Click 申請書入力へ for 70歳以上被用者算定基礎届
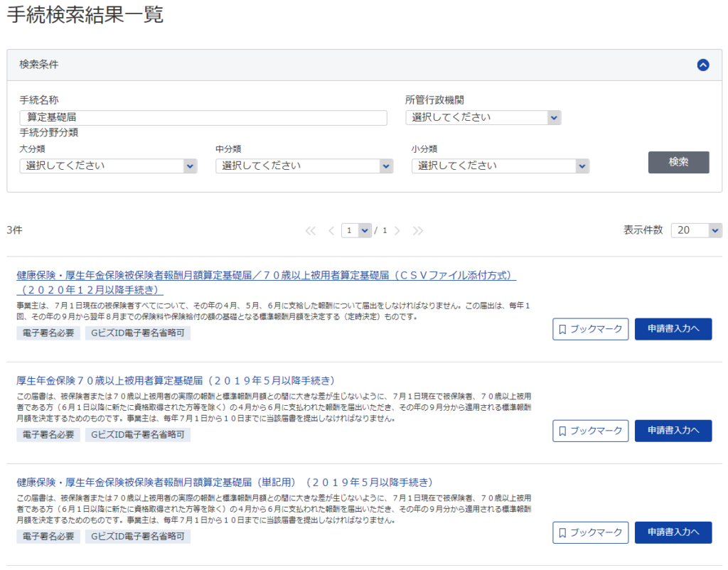This screenshot has width=728, height=570. [x=673, y=431]
